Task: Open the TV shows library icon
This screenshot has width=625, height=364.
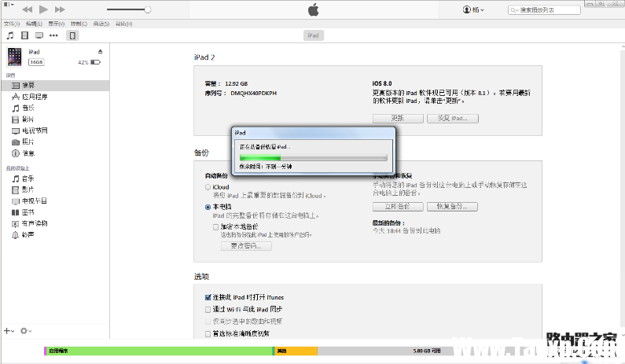Action: (x=39, y=35)
